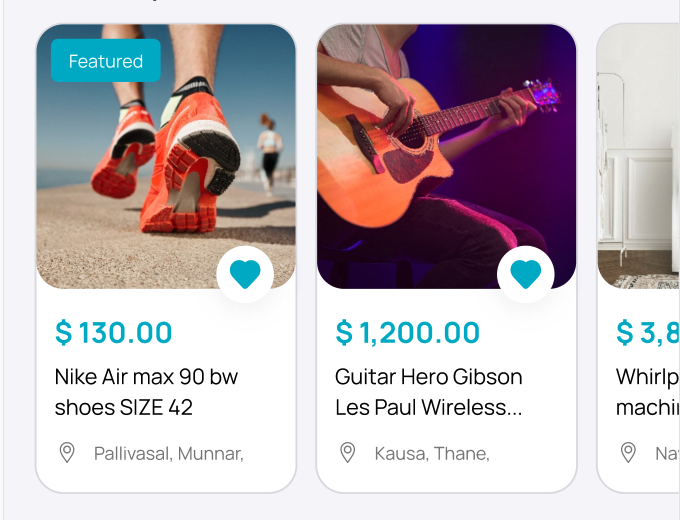
Task: Open the Guitar Hero Gibson Les Paul title
Action: 429,392
